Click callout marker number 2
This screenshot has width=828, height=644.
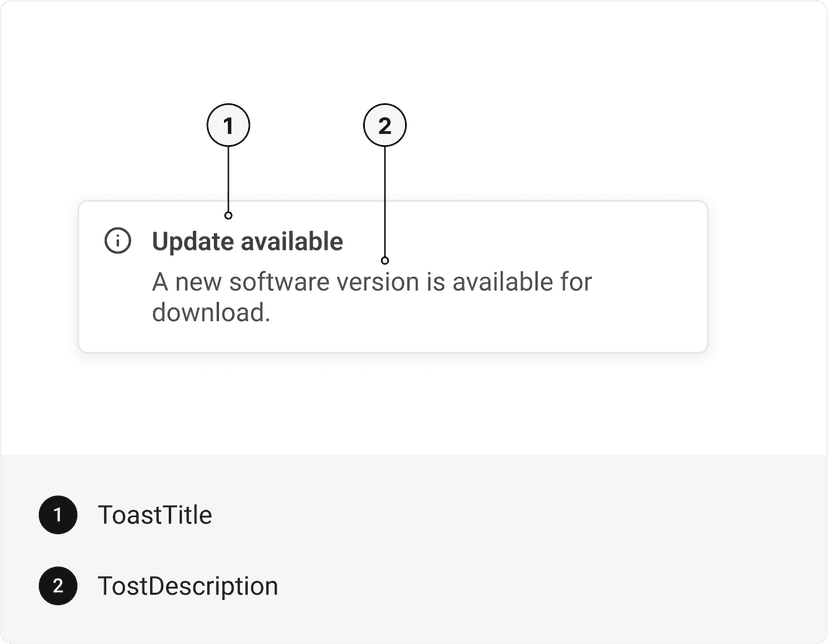tap(385, 125)
